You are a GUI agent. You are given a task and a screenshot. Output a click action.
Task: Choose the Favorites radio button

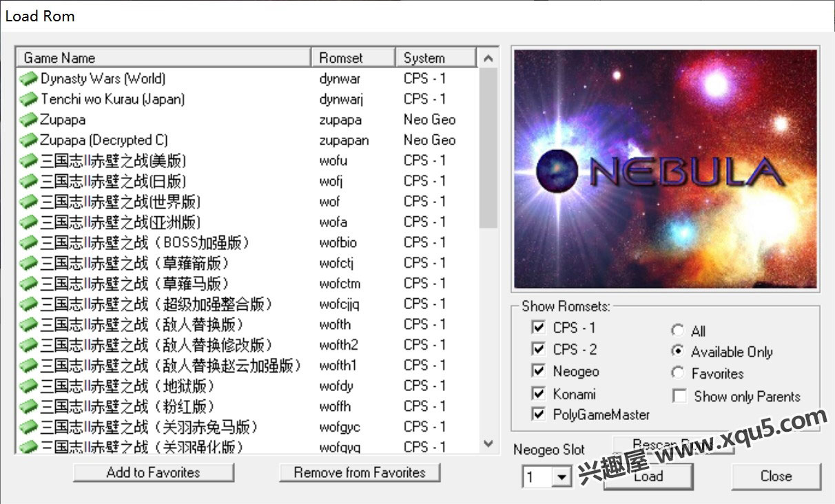(678, 373)
